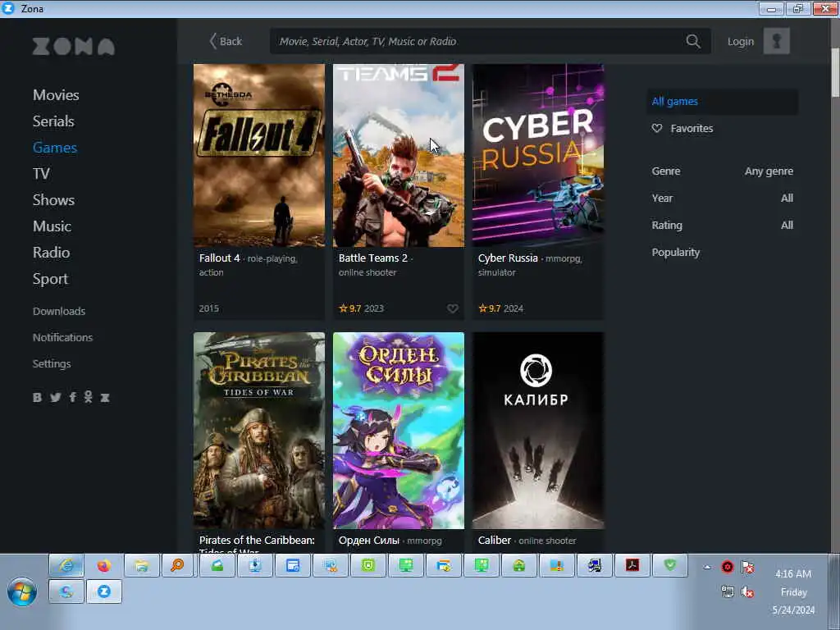840x630 pixels.
Task: Open the Zona taskbar button
Action: pos(104,591)
